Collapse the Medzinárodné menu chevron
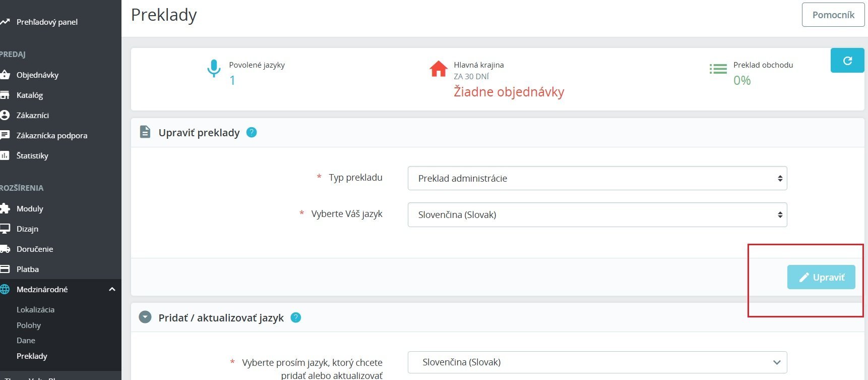 pyautogui.click(x=112, y=289)
